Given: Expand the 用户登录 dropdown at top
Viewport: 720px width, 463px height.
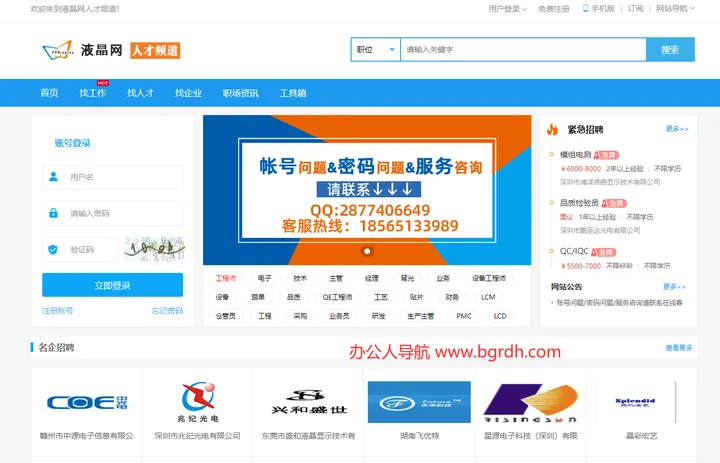Looking at the screenshot, I should coord(507,9).
